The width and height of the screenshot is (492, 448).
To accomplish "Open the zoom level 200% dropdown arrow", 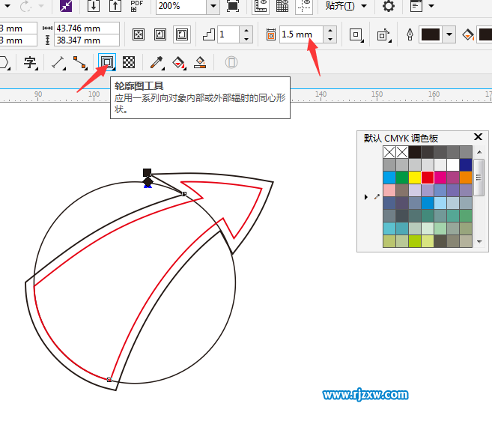I will point(213,6).
